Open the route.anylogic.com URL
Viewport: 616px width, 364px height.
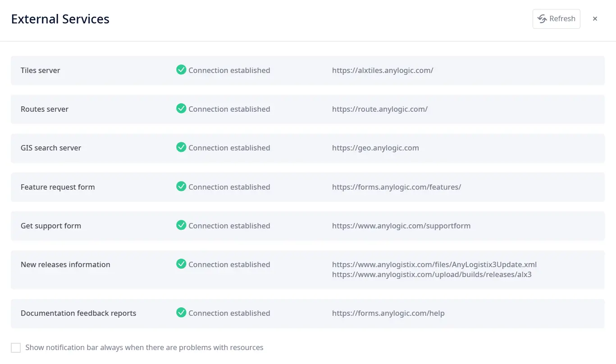(379, 109)
